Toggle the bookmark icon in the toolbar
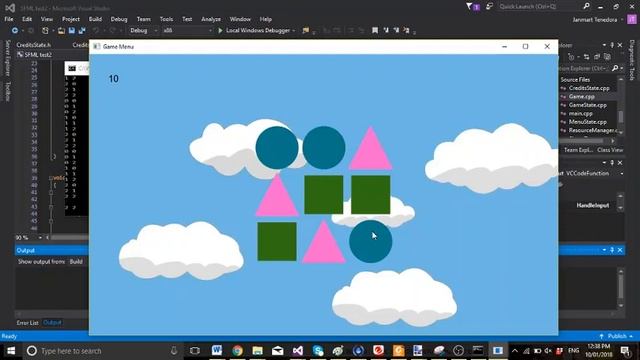 375,30
